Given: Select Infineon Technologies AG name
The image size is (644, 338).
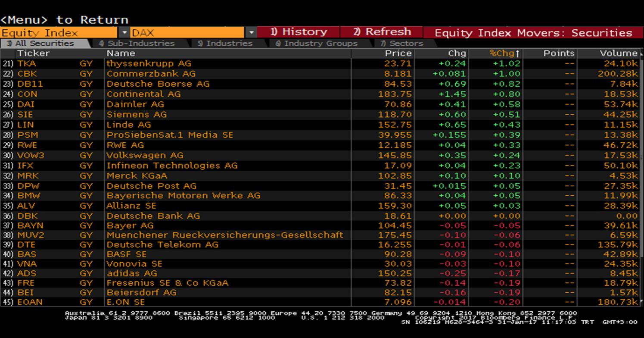Looking at the screenshot, I should [172, 166].
